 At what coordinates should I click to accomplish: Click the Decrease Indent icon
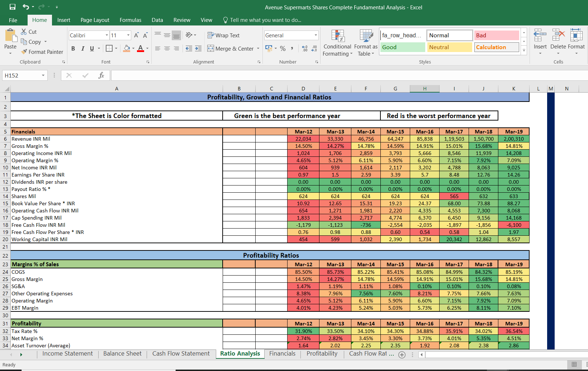189,48
